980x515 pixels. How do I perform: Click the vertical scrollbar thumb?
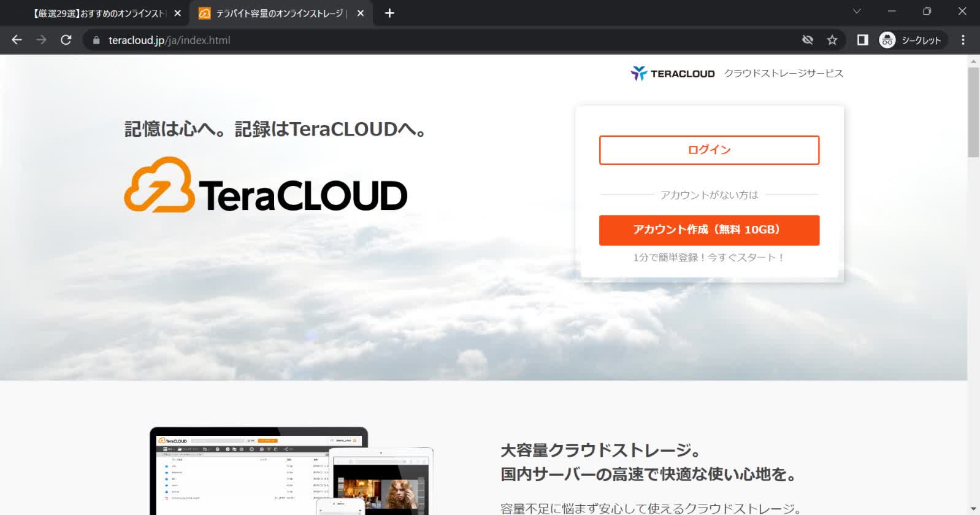pos(973,112)
